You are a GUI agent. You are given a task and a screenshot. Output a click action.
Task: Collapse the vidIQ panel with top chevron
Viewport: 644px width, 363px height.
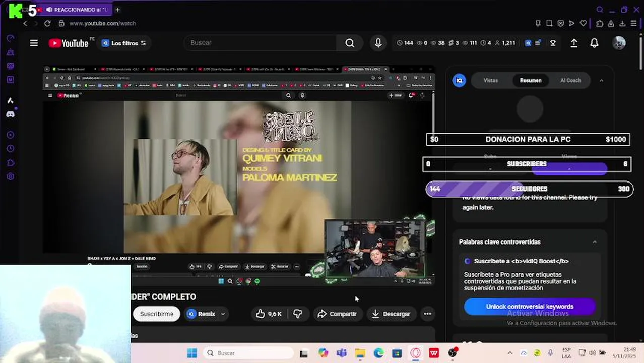coord(601,81)
